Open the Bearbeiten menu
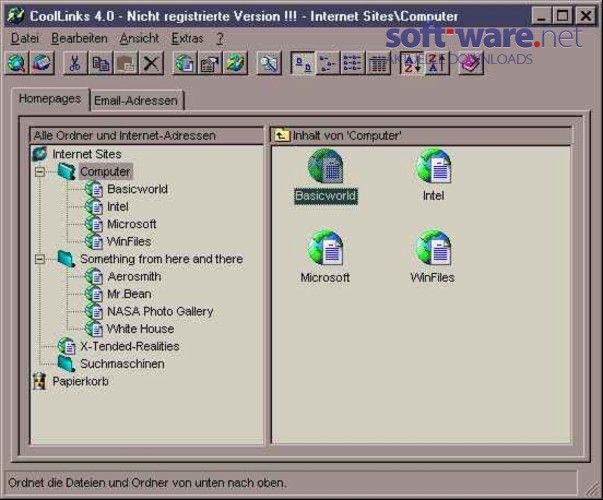 point(79,38)
